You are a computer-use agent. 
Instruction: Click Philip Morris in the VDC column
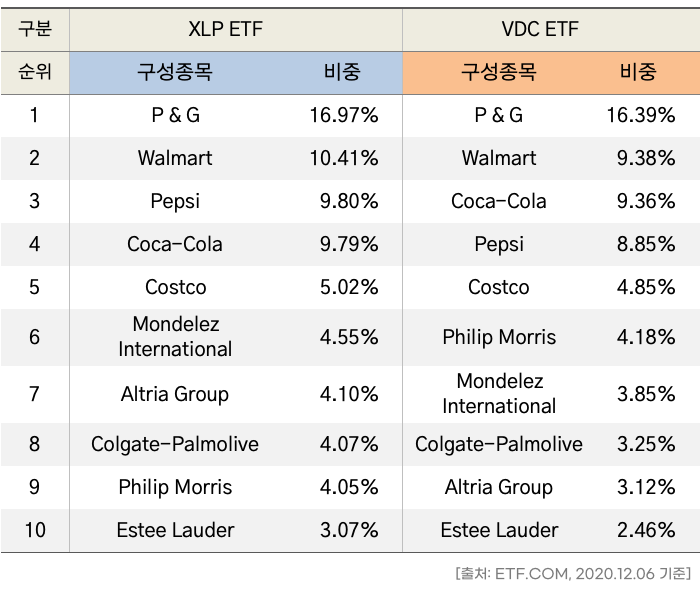click(x=498, y=337)
